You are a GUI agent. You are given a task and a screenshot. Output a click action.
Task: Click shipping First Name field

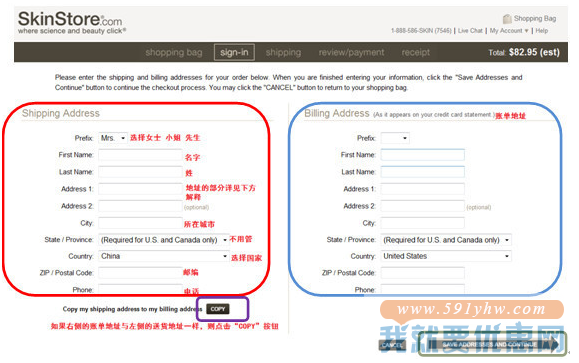[x=140, y=155]
